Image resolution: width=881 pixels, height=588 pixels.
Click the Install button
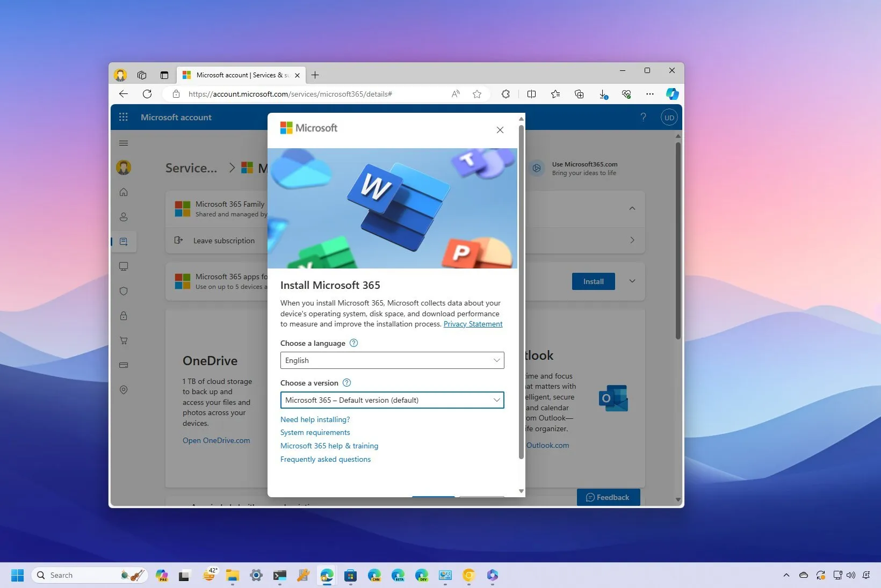coord(593,281)
